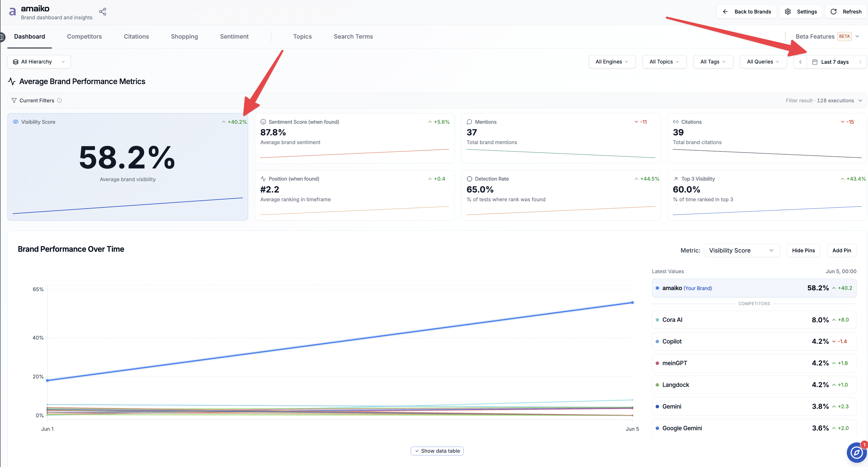Click the Current Filters info icon
The height and width of the screenshot is (467, 868).
[x=59, y=100]
